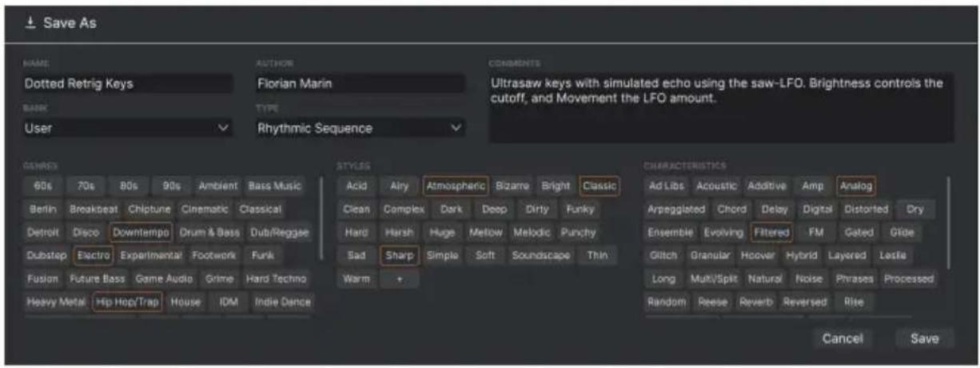Image resolution: width=980 pixels, height=368 pixels.
Task: Select the Warm style tag
Action: click(357, 279)
